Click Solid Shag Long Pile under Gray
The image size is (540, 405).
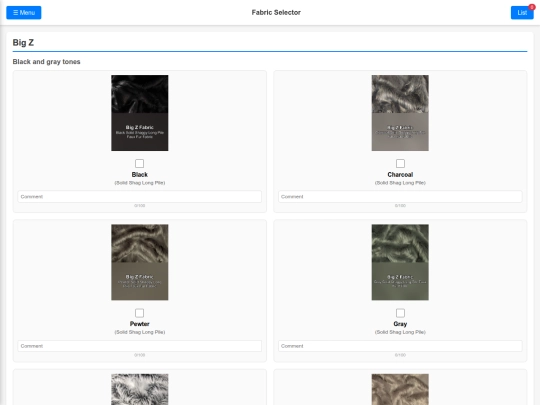[x=400, y=332]
